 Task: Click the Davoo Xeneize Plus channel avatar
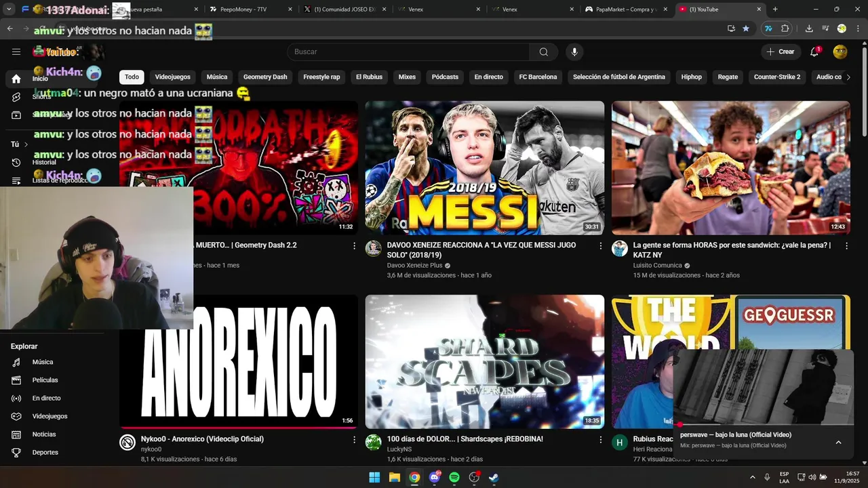(x=374, y=248)
